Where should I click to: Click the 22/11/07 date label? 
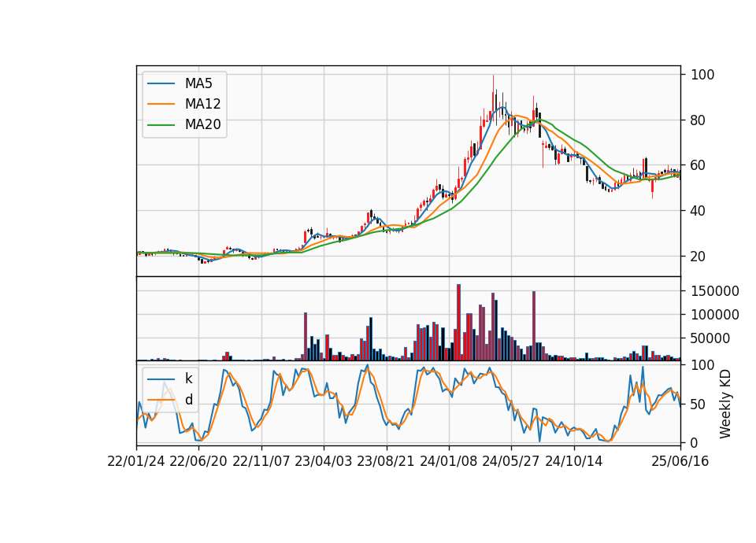click(x=261, y=461)
